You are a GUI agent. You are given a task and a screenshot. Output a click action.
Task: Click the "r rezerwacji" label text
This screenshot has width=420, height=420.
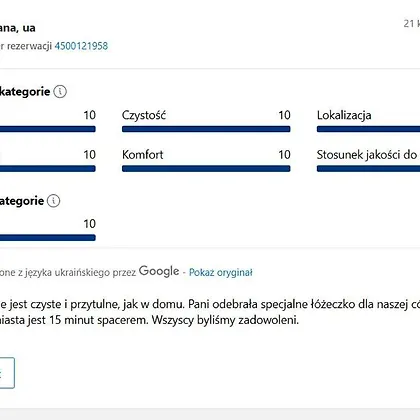[26, 46]
